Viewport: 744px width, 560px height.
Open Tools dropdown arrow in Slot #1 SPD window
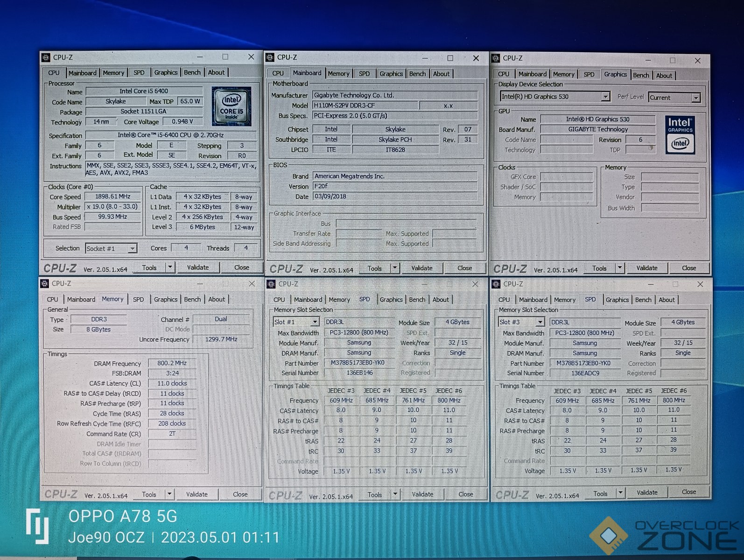point(395,494)
